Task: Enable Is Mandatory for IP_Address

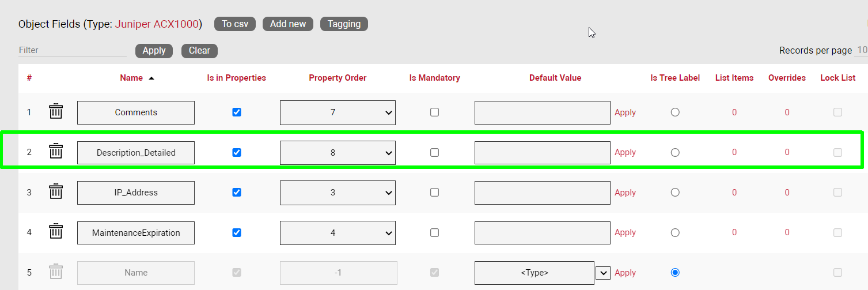Action: click(434, 193)
